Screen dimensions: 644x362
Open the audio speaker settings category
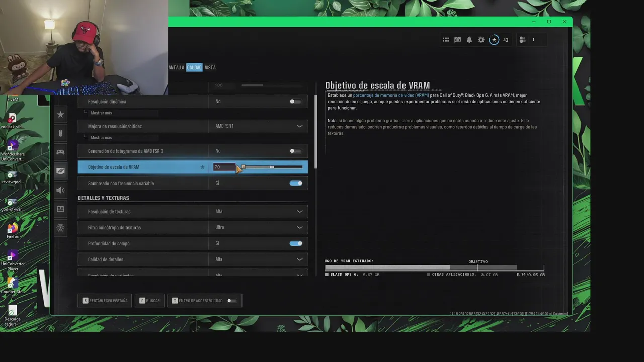pyautogui.click(x=60, y=190)
